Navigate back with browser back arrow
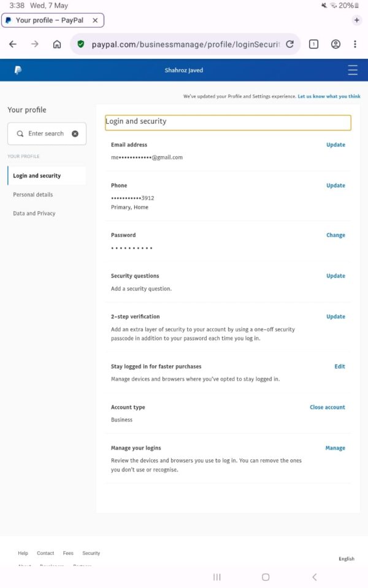 13,44
